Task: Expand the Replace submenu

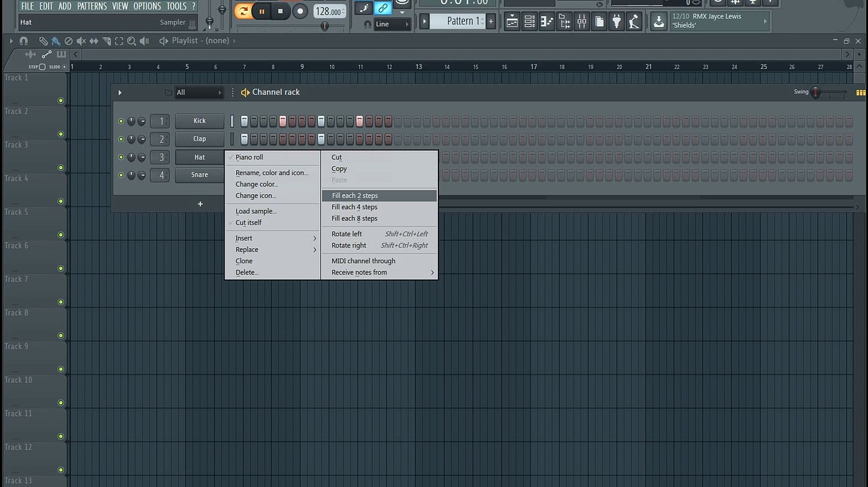Action: [273, 250]
